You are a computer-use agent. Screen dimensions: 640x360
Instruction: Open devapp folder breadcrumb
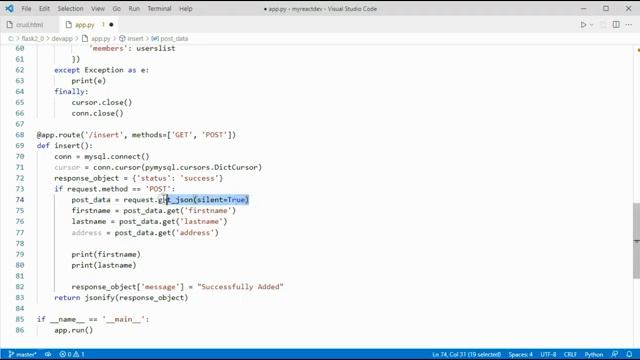point(62,39)
